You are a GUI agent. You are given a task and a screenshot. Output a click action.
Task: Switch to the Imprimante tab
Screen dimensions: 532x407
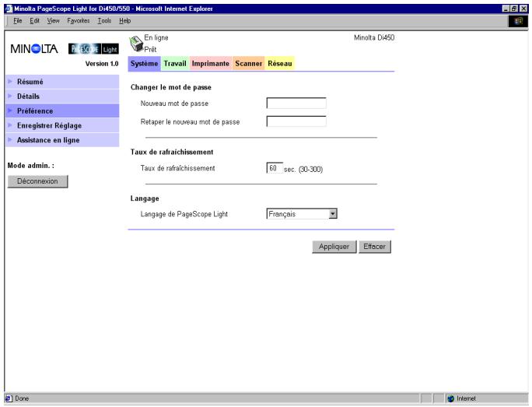pyautogui.click(x=210, y=64)
